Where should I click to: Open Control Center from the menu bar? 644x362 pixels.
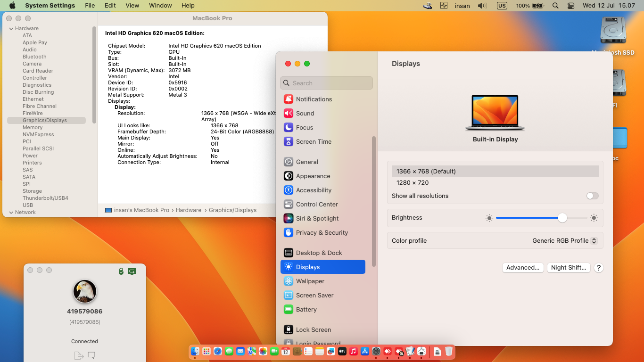[571, 6]
